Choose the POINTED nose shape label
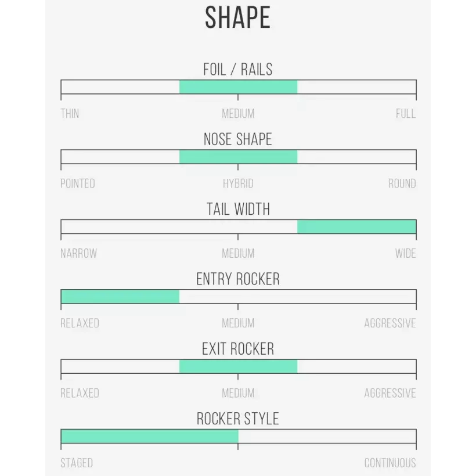 [x=78, y=183]
